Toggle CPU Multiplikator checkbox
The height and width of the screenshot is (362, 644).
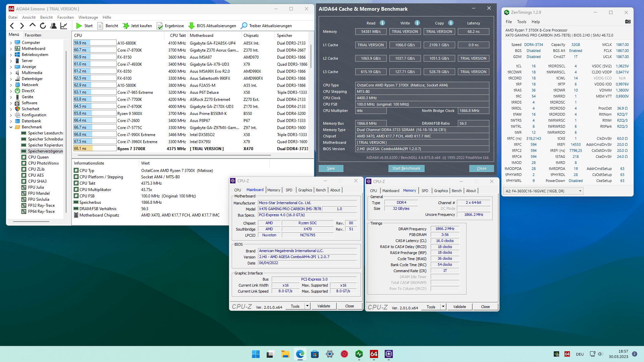coord(76,189)
